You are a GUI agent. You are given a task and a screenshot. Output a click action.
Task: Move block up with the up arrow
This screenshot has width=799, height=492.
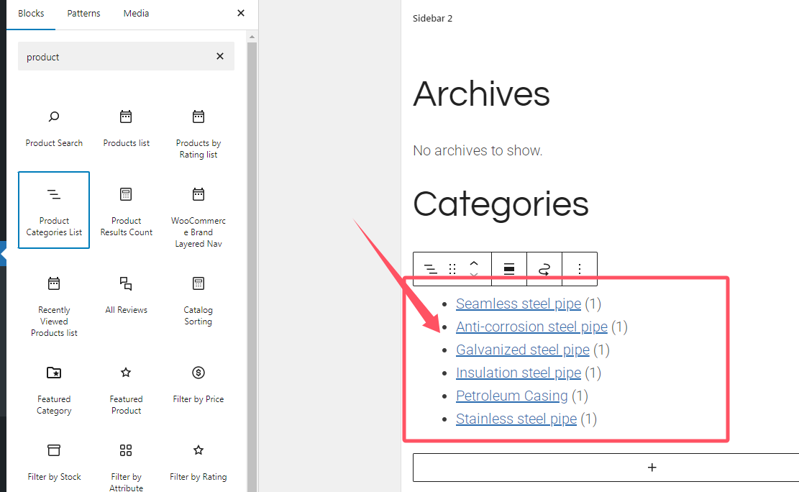coord(474,263)
